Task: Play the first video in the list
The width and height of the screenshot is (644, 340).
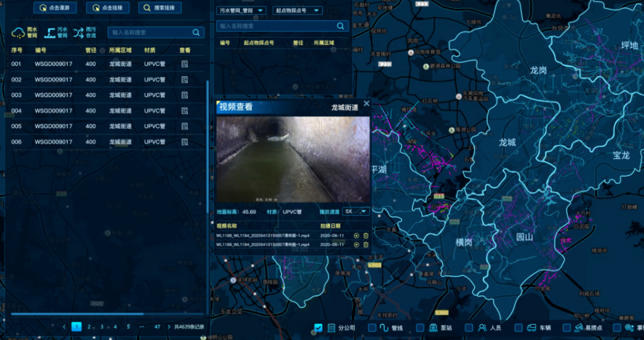Action: (356, 236)
